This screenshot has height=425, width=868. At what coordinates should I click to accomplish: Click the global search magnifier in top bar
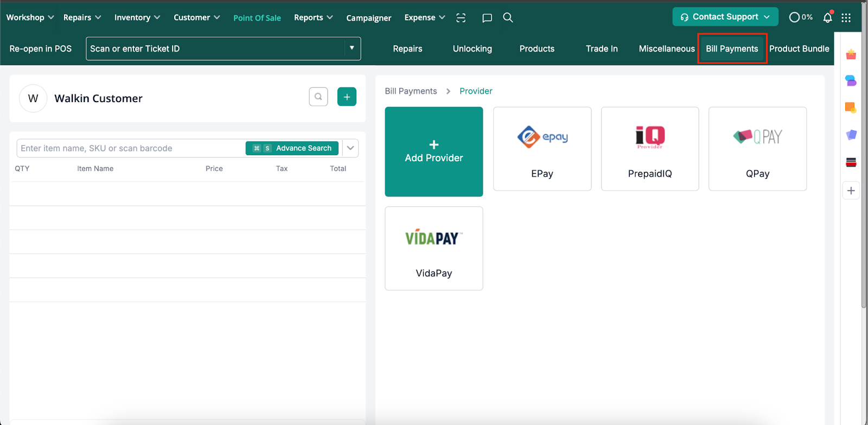(508, 17)
